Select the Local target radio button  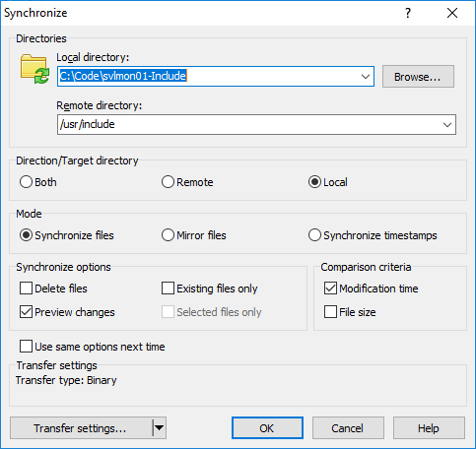314,182
